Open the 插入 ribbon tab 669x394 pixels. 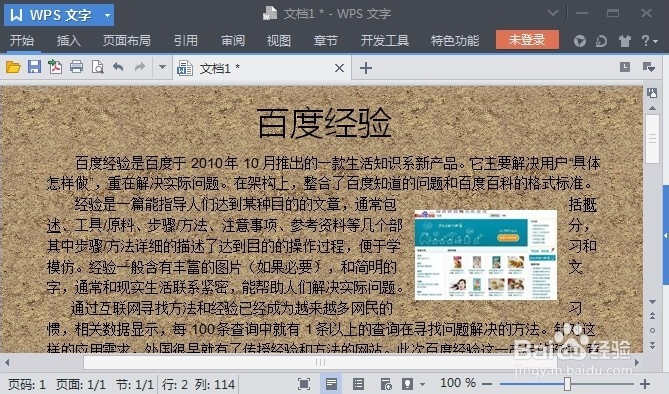[68, 41]
